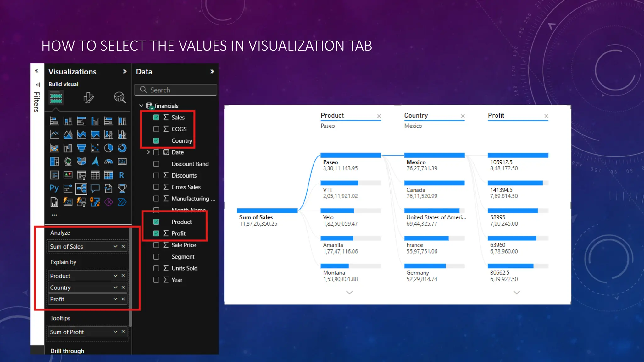Pick the donut chart visual

[122, 148]
